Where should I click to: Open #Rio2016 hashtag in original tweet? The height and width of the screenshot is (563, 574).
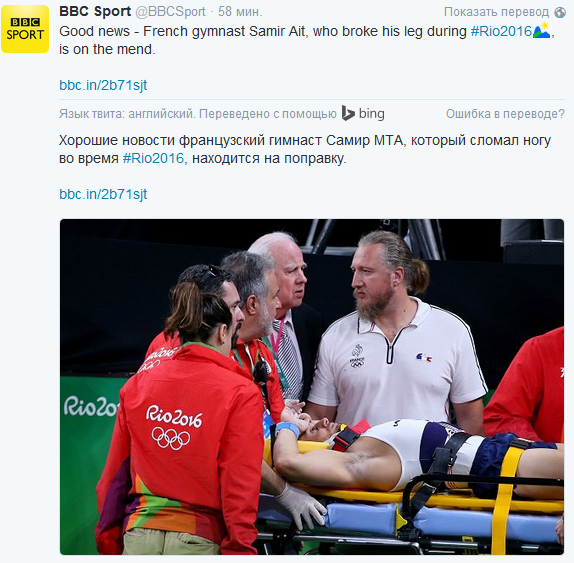[x=501, y=31]
